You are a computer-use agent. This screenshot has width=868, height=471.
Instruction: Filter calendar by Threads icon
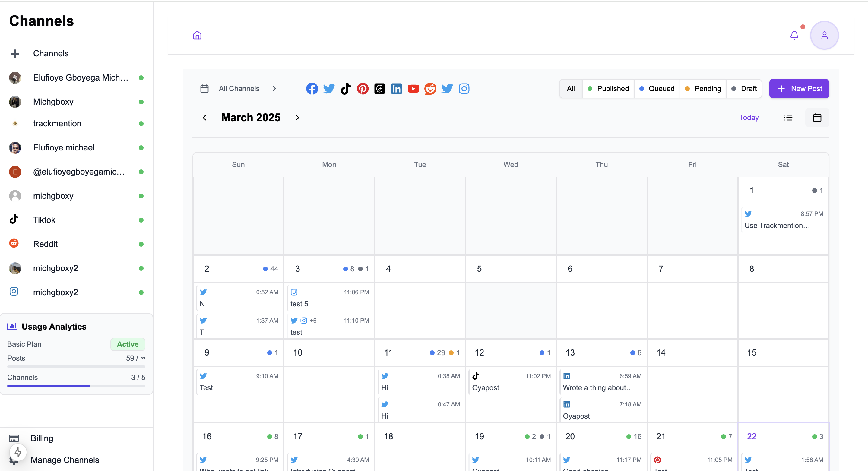click(379, 89)
